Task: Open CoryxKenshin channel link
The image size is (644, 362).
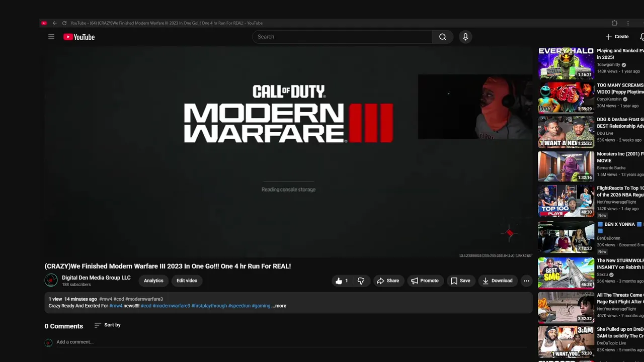Action: (x=609, y=99)
